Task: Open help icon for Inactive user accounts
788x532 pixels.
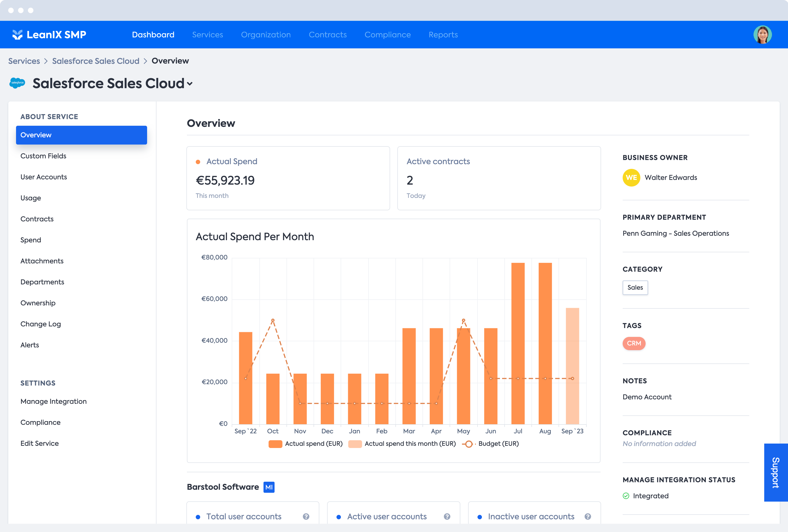Action: 588,517
